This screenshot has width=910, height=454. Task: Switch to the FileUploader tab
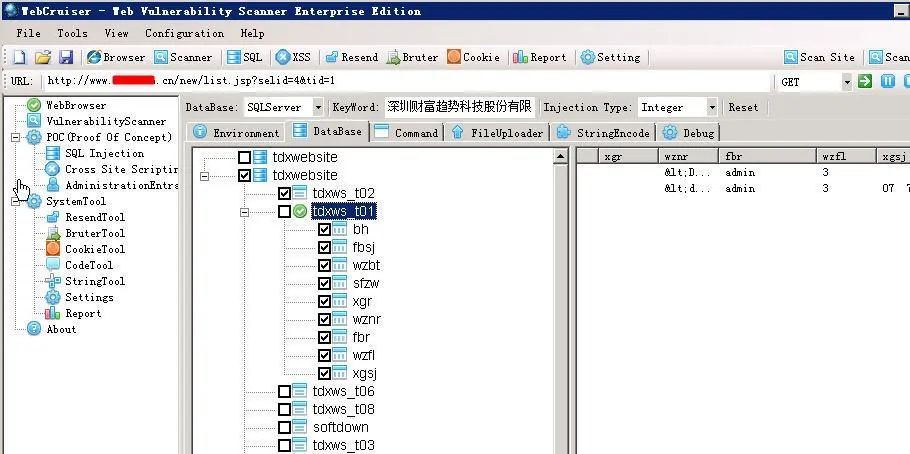coord(498,132)
